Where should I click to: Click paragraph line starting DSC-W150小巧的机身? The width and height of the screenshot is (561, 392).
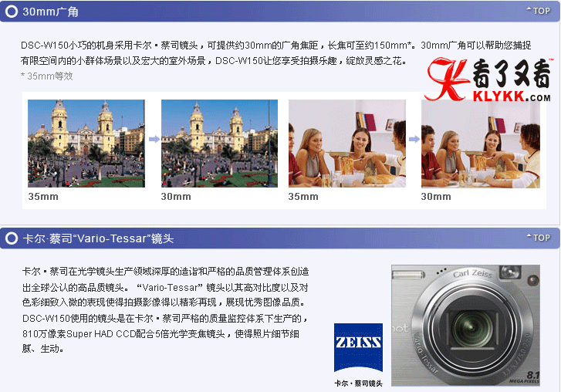click(x=275, y=46)
